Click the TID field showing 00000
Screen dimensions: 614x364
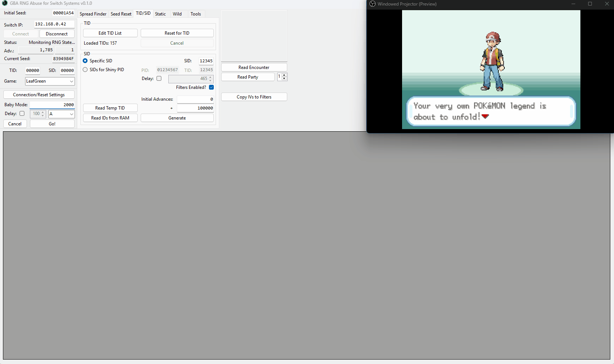point(32,70)
